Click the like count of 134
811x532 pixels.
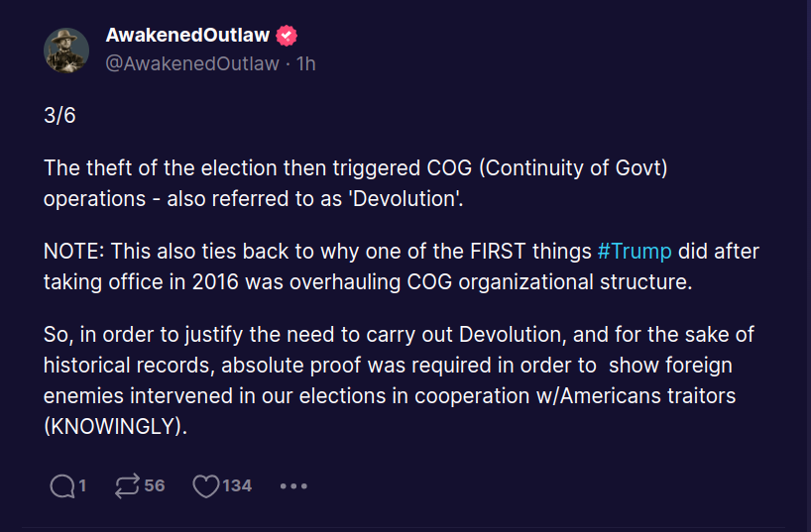click(x=237, y=485)
